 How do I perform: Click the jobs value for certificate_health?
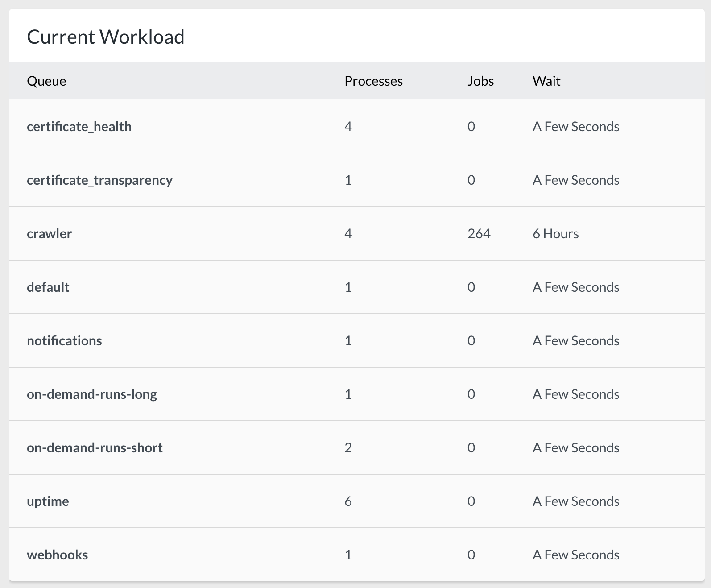click(471, 127)
